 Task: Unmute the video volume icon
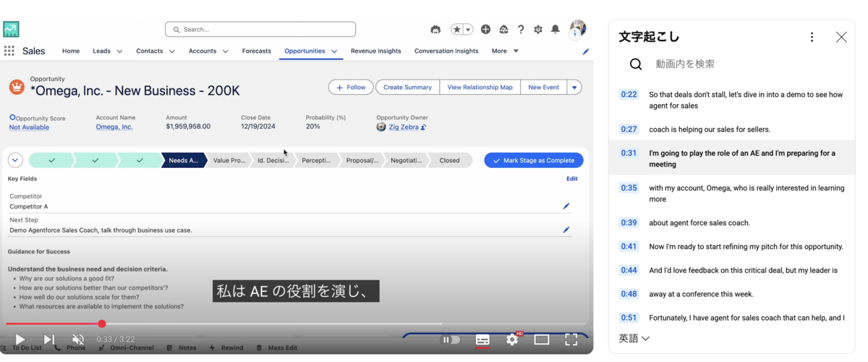78,340
